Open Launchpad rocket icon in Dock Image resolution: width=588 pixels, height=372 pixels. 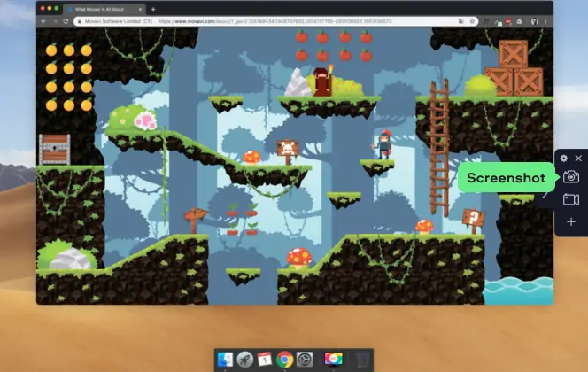pyautogui.click(x=245, y=360)
